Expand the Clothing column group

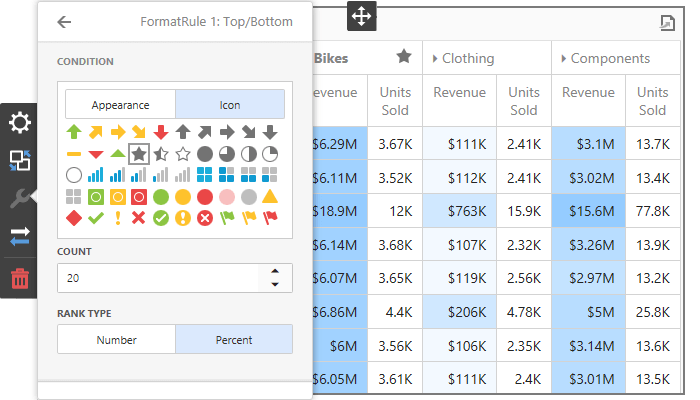(435, 59)
